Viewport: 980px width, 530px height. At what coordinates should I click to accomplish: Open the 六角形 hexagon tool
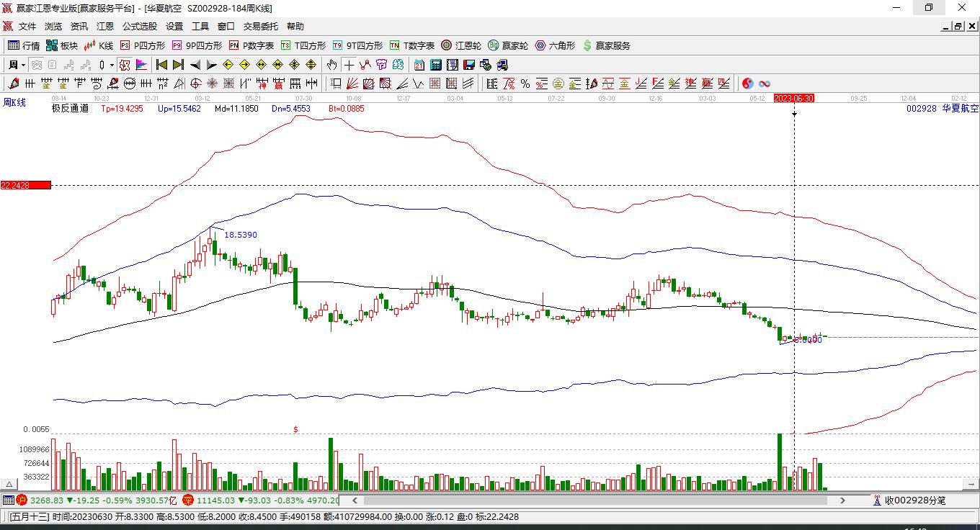[555, 45]
